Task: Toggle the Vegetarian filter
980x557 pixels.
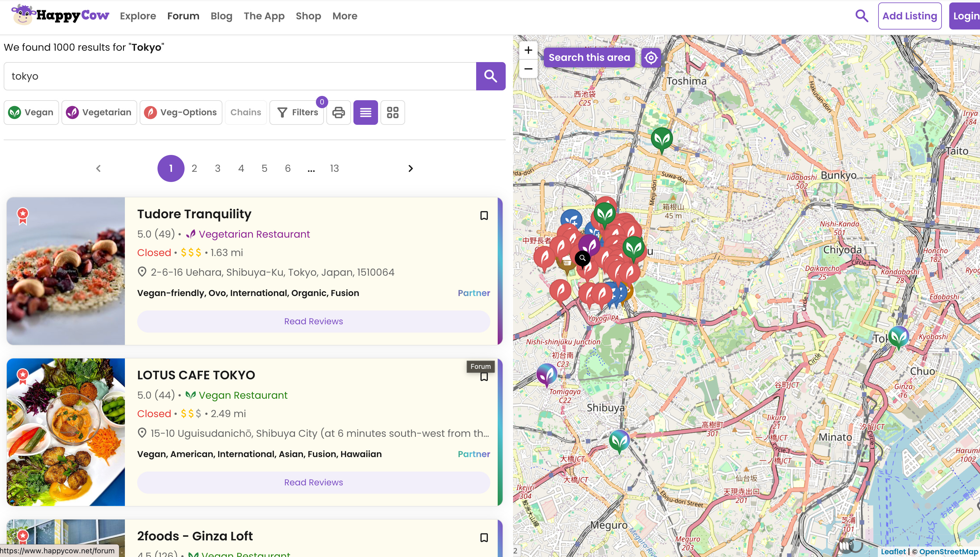Action: coord(99,113)
